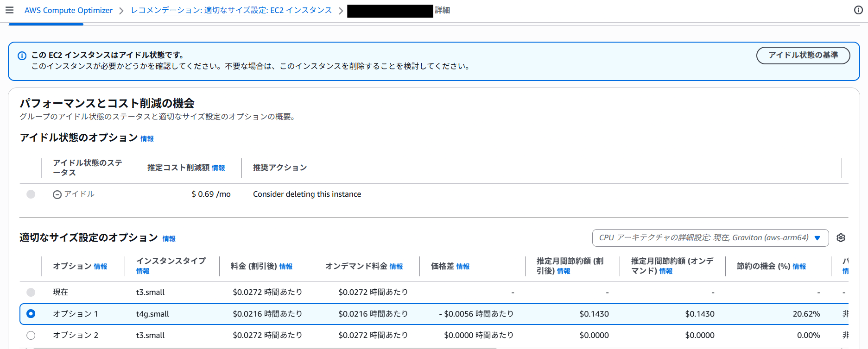Open the hamburger navigation menu
This screenshot has height=349, width=868.
pos(9,10)
